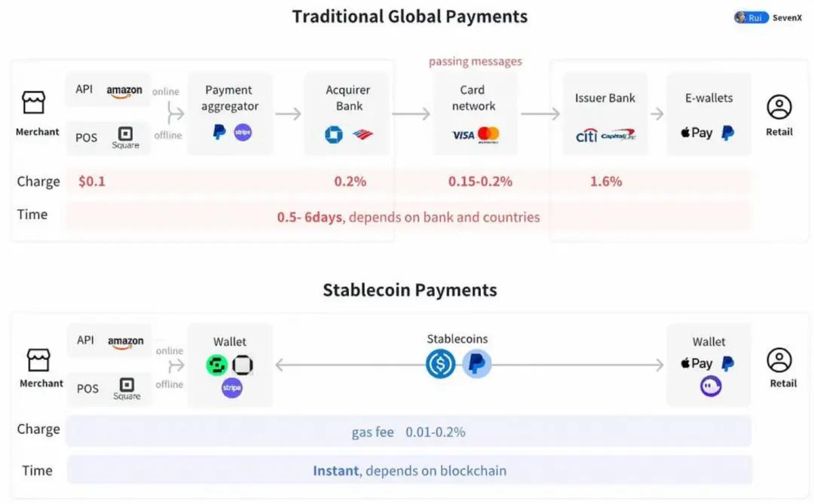This screenshot has height=504, width=814.
Task: Click the green wallet icon in Stablecoin Payments
Action: 217,365
